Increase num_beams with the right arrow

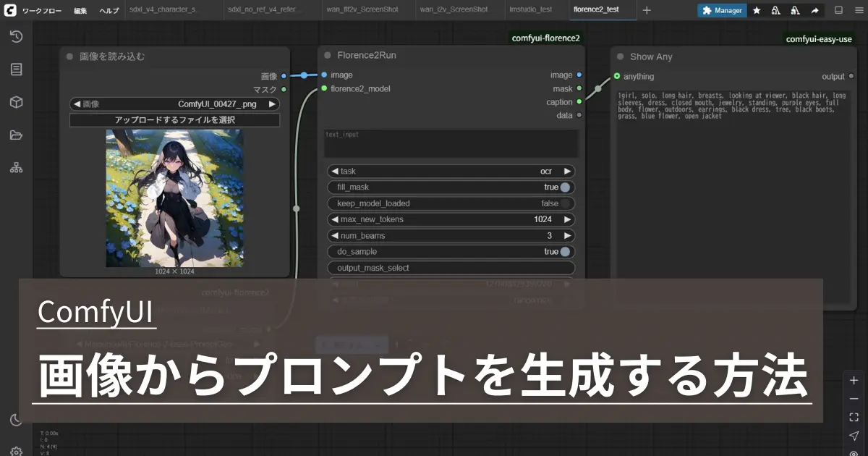(568, 236)
